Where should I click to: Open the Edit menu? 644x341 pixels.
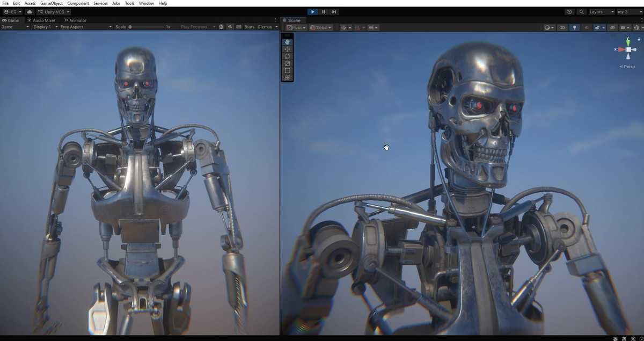(x=17, y=3)
